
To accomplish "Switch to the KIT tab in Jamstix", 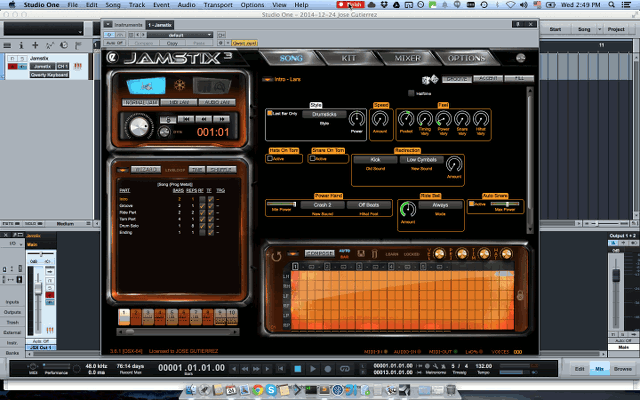I will [x=349, y=58].
